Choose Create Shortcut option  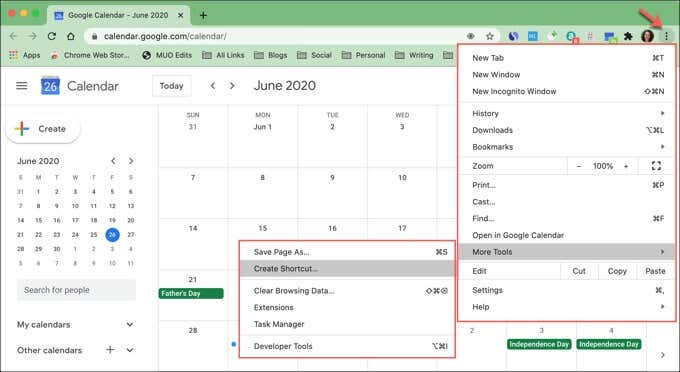[347, 269]
